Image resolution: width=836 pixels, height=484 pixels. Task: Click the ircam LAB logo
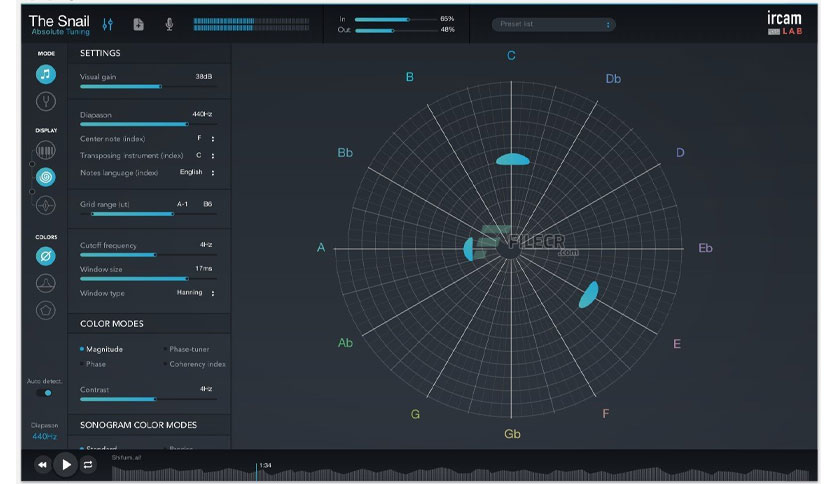click(785, 24)
